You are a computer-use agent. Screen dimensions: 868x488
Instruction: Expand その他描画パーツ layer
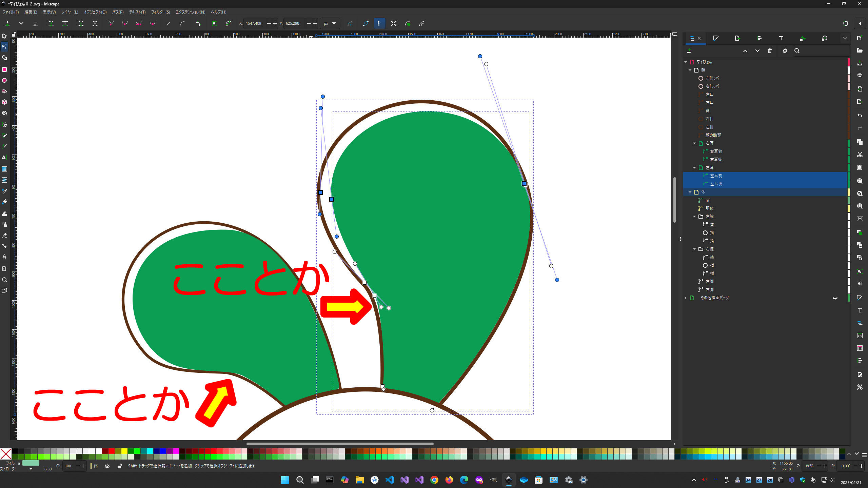click(x=686, y=298)
